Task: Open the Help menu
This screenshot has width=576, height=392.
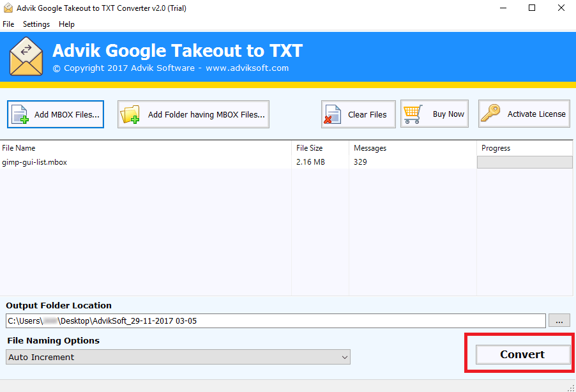Action: click(x=66, y=24)
